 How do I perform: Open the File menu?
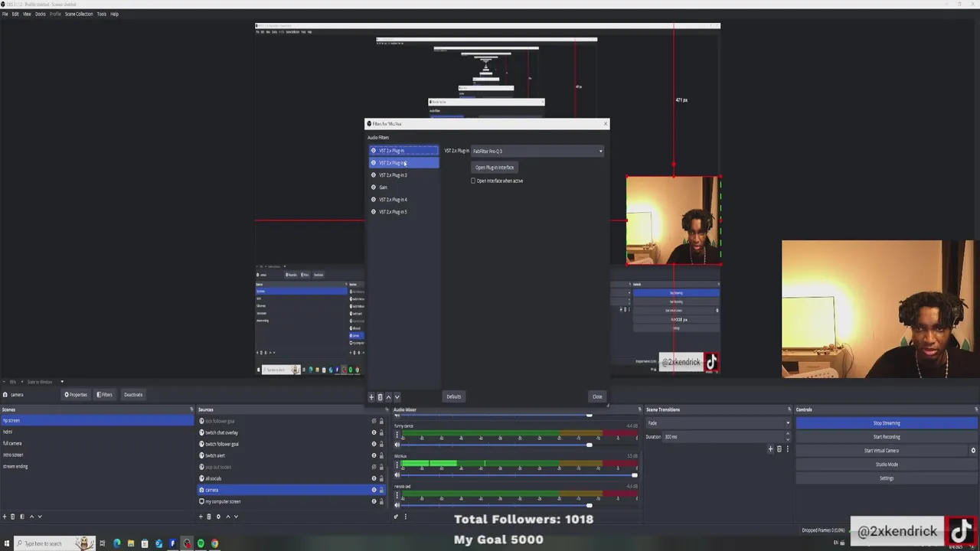[5, 14]
